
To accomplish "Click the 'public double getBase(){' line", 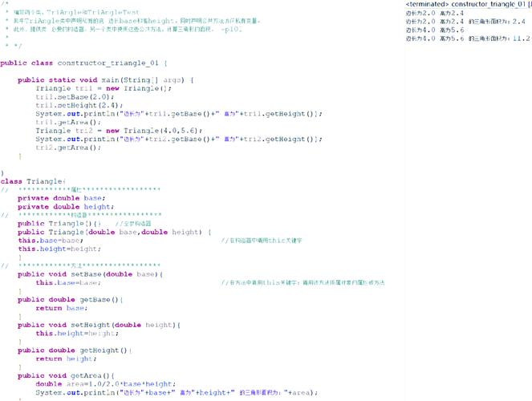I will (x=71, y=300).
